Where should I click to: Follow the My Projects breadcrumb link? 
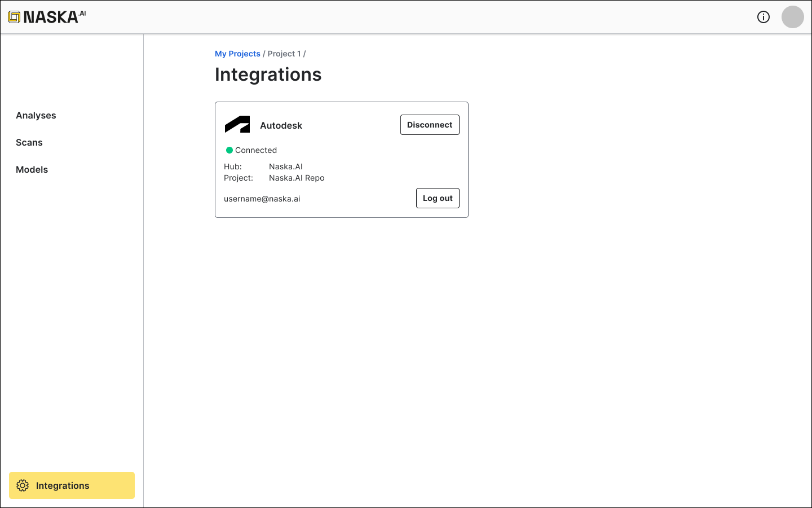(237, 54)
